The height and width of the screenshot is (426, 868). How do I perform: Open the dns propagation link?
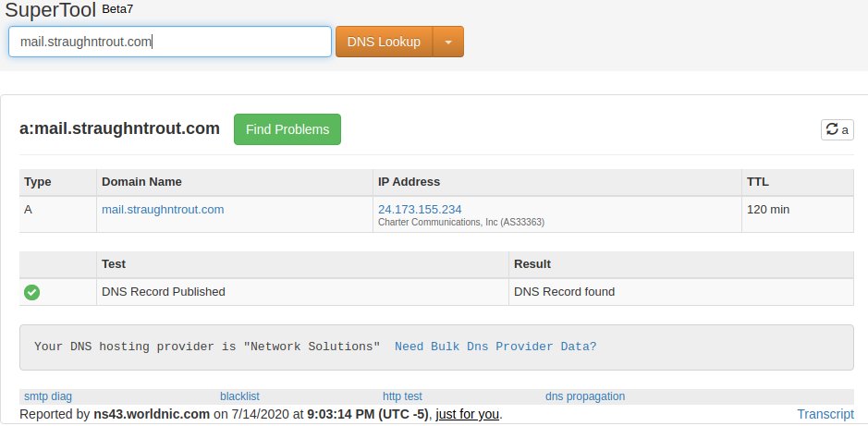585,396
